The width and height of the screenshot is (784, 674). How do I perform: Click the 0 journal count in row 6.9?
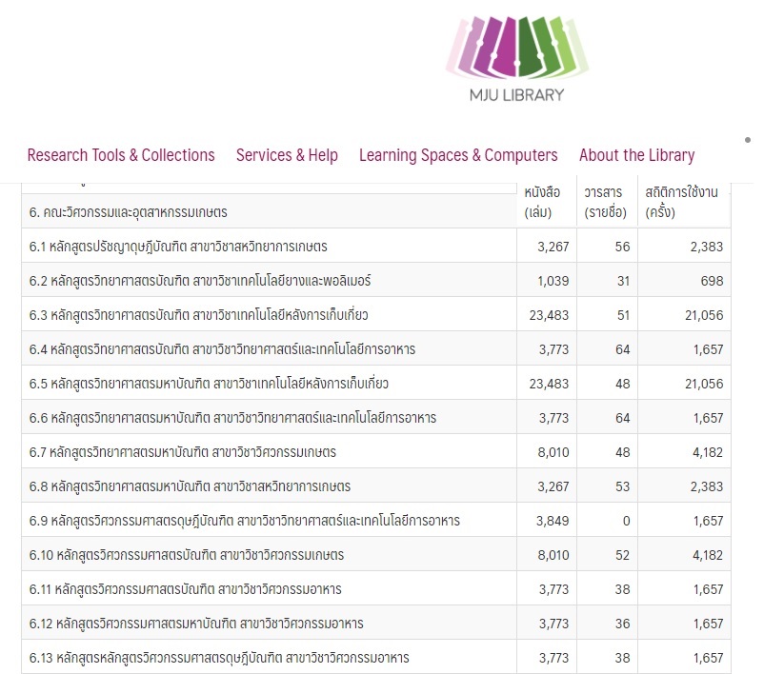coord(623,521)
